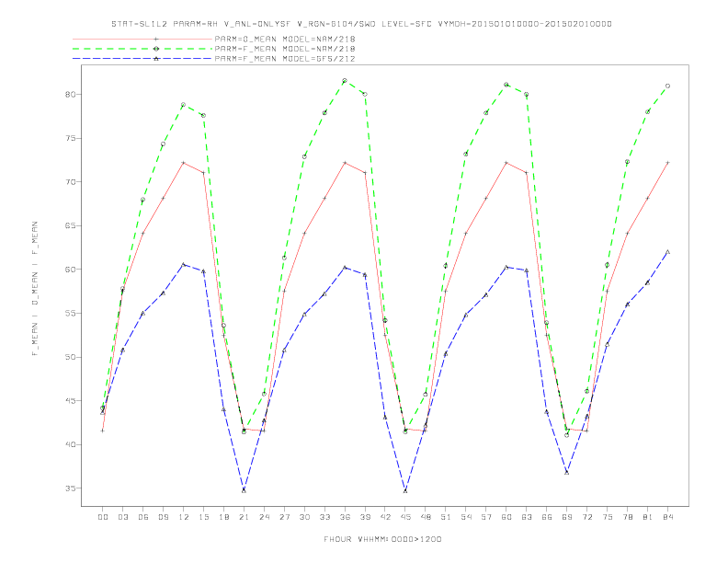Viewport: 728px width, 563px height.
Task: Click y-axis tick label 75
Action: pyautogui.click(x=70, y=138)
